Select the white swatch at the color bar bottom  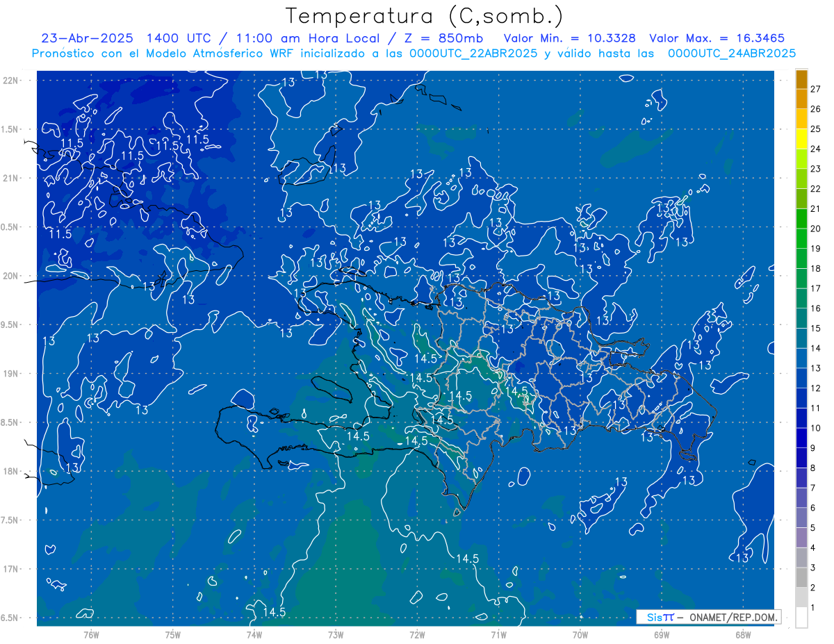(801, 618)
